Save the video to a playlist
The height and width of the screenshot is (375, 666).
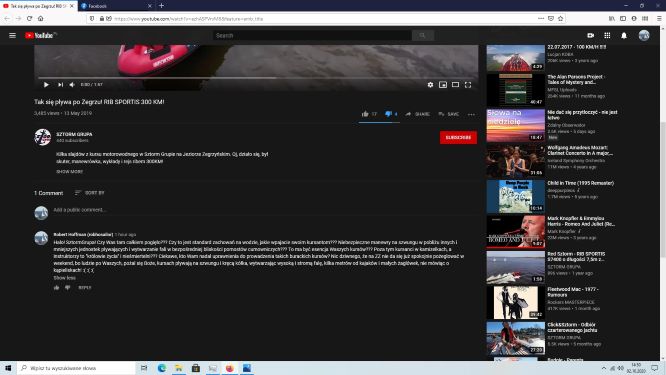pyautogui.click(x=449, y=114)
